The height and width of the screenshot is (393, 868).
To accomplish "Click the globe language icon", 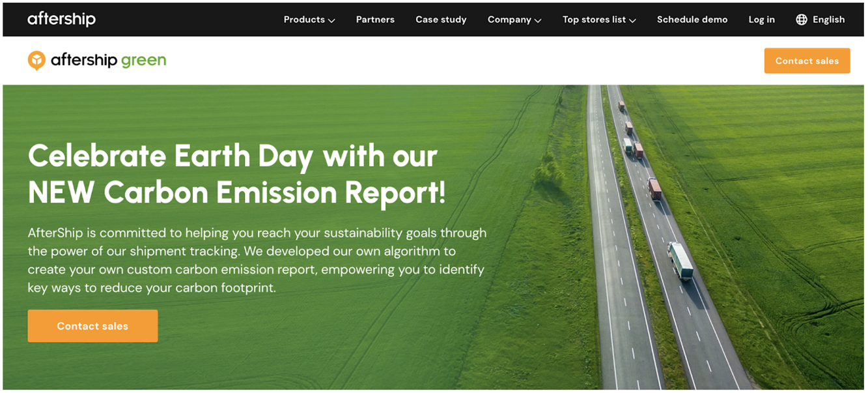I will pos(802,20).
